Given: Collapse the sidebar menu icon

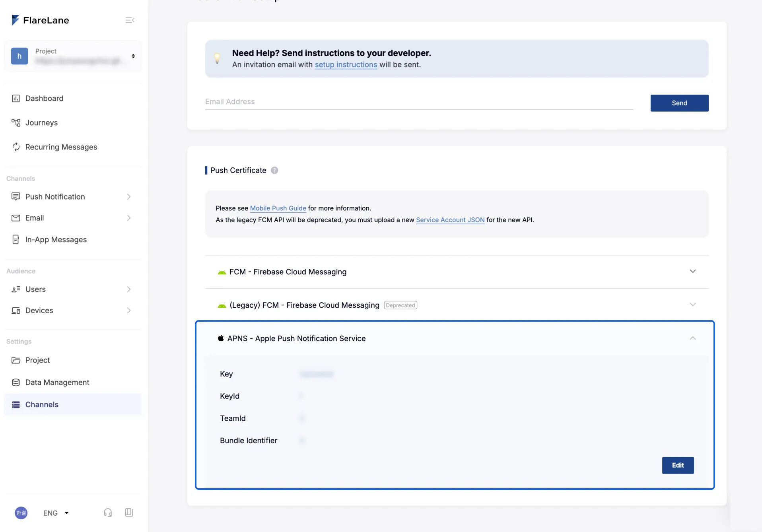Looking at the screenshot, I should [130, 20].
